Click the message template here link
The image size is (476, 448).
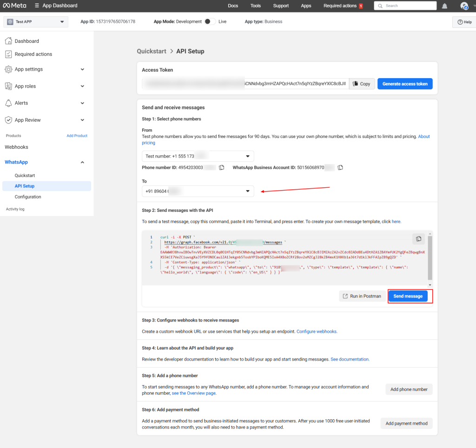click(397, 222)
